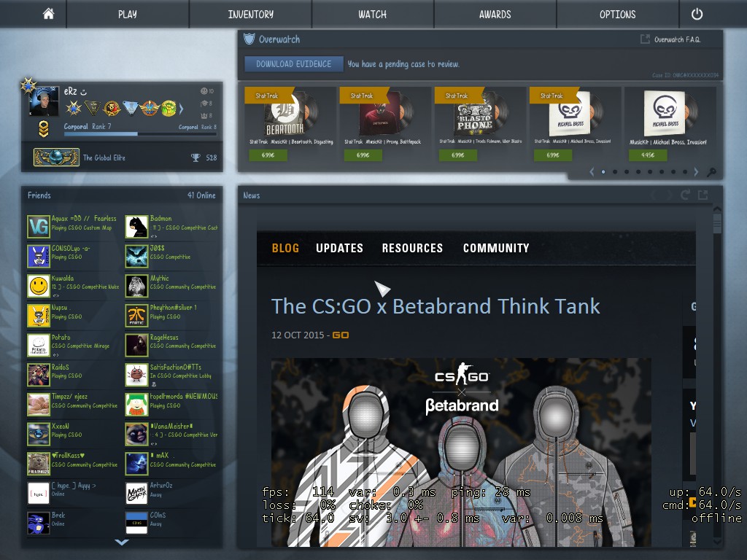Select the third store page dot
Image resolution: width=747 pixels, height=560 pixels.
(627, 172)
